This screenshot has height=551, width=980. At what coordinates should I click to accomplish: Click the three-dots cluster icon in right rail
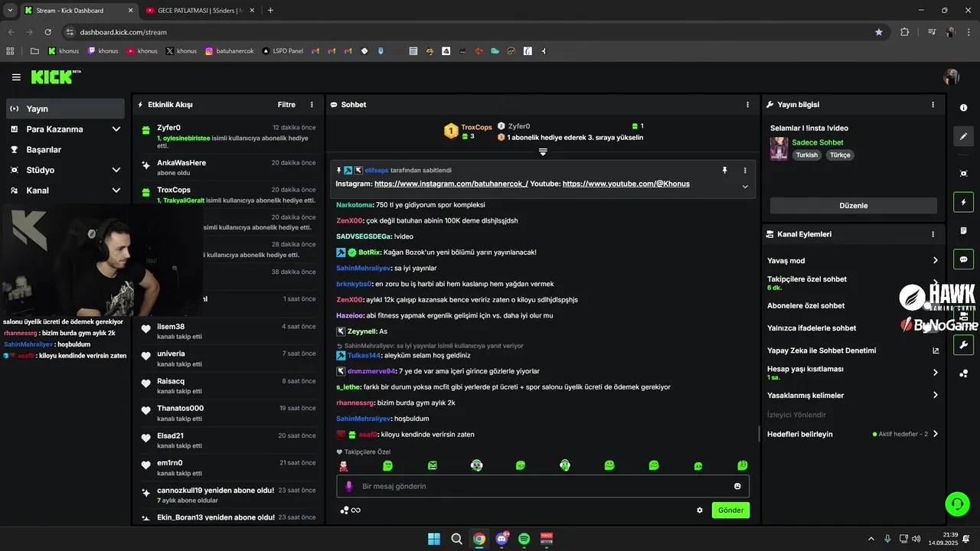point(964,373)
